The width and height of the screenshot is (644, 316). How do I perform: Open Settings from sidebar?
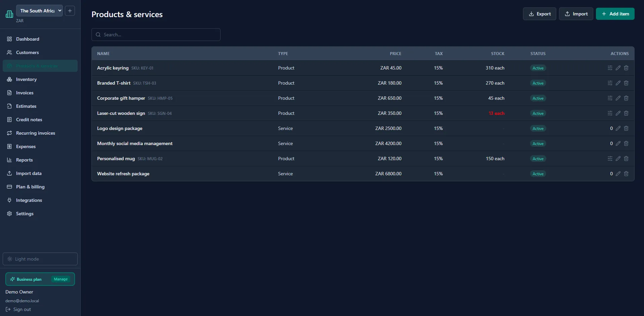40,214
